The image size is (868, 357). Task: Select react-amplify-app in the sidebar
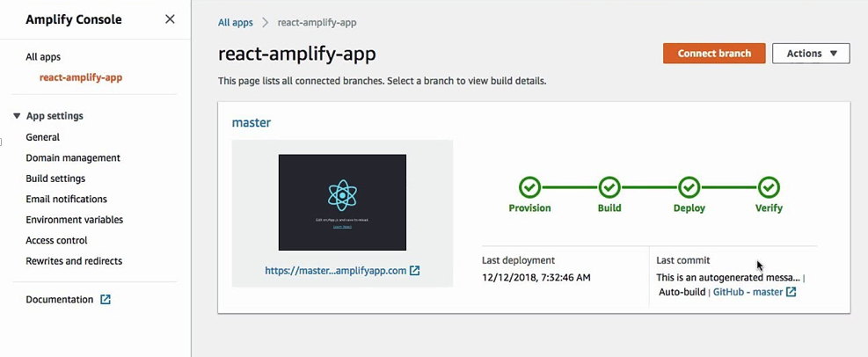click(x=81, y=77)
